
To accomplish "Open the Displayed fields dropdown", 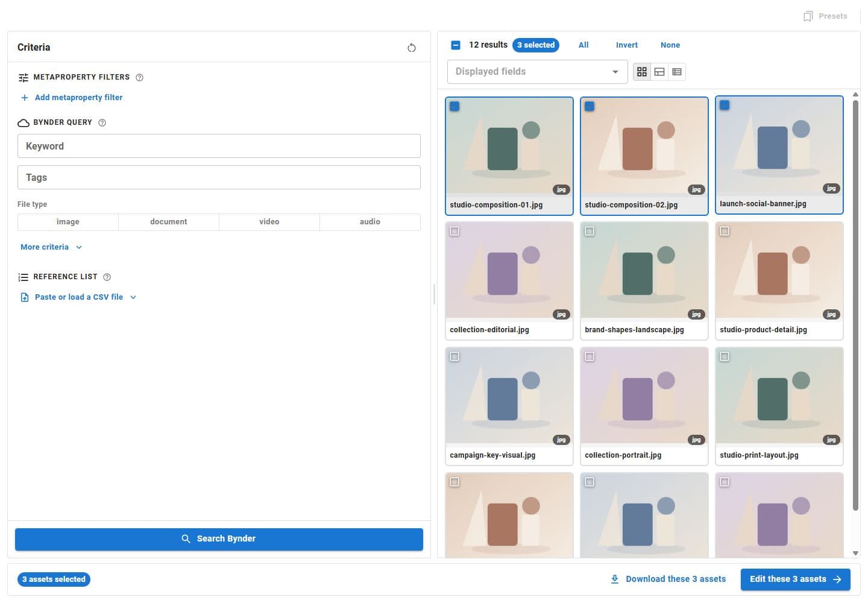I will pyautogui.click(x=537, y=72).
